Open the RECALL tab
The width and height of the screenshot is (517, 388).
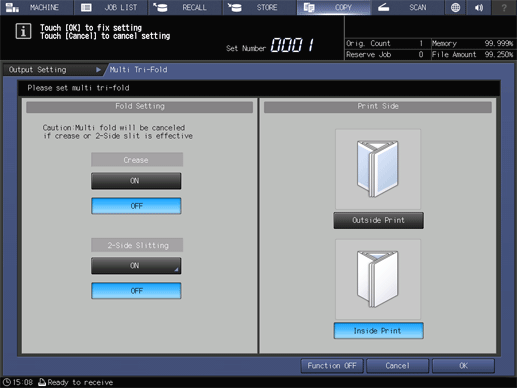point(185,7)
